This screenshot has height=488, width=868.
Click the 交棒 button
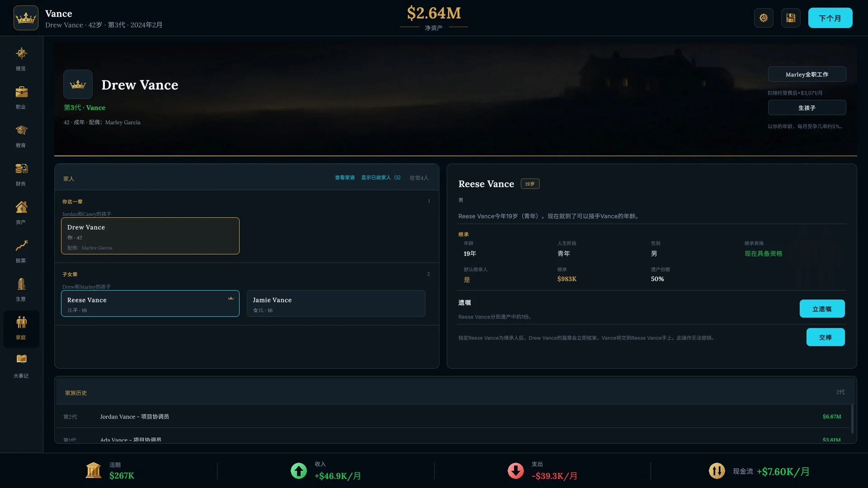coord(826,338)
